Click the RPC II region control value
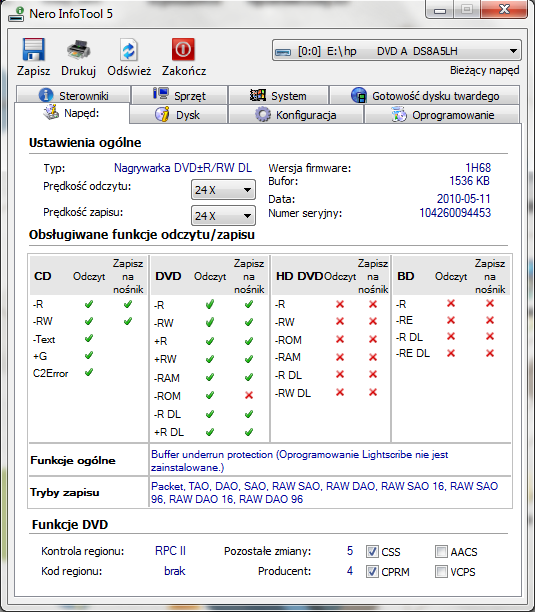The height and width of the screenshot is (612, 535). (x=171, y=551)
